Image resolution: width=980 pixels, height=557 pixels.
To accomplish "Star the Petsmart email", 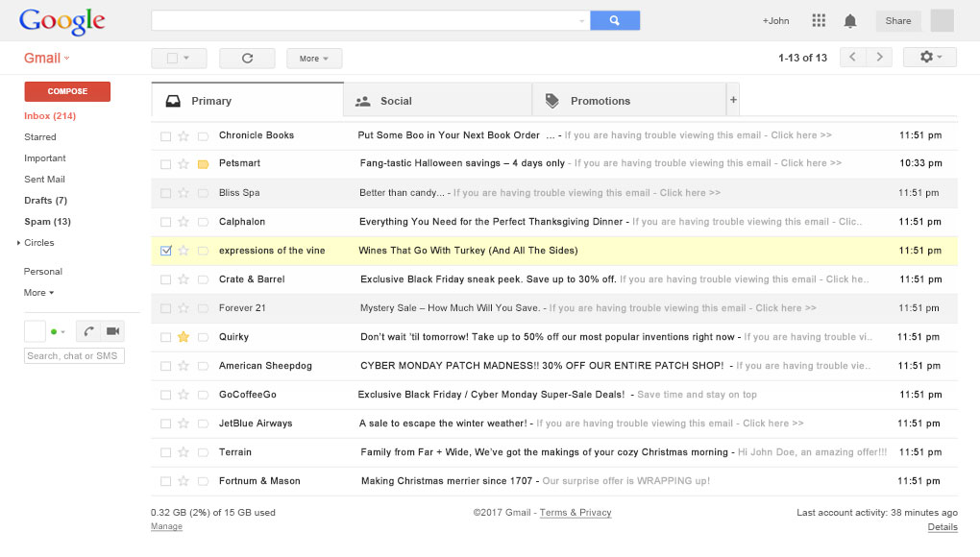I will 184,164.
